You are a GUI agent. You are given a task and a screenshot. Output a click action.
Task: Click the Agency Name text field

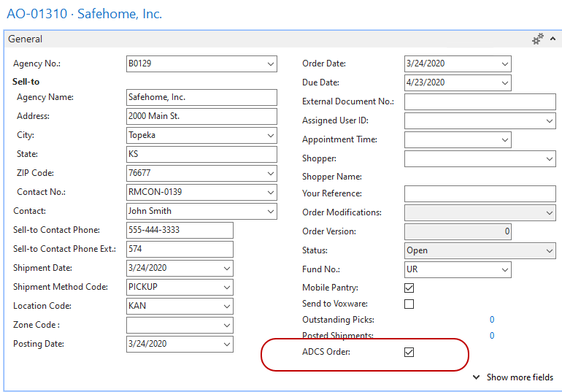(x=201, y=97)
